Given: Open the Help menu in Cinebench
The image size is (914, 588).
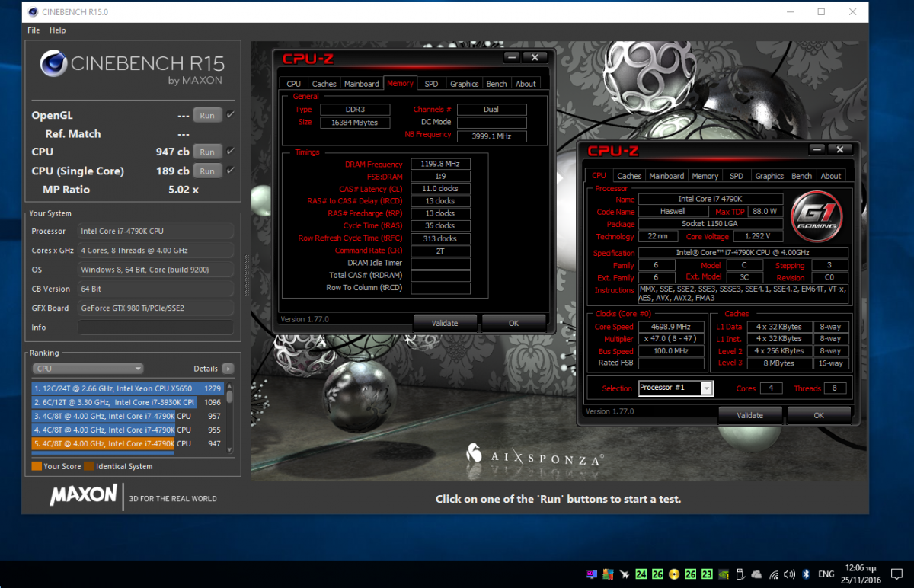Looking at the screenshot, I should pos(58,30).
